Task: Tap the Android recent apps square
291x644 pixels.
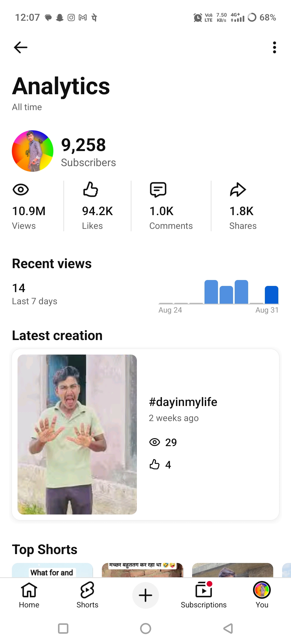Action: coord(63,629)
